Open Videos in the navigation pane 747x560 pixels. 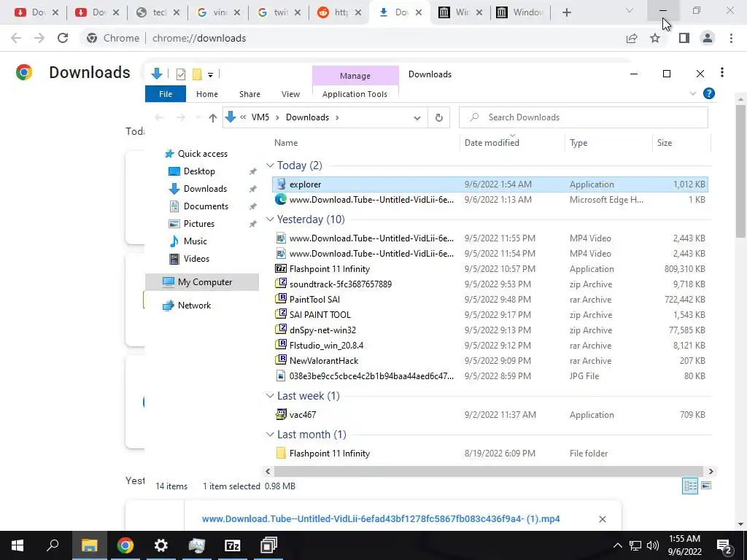click(196, 259)
